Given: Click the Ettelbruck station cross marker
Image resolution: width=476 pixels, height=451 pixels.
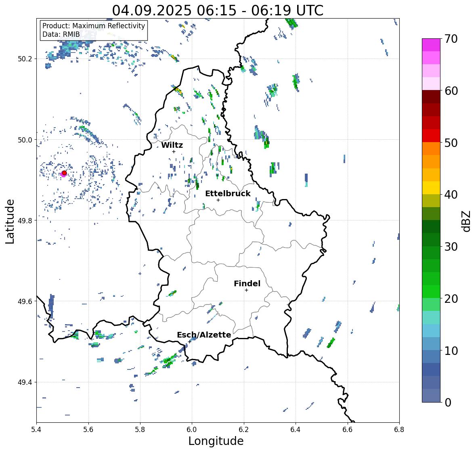Looking at the screenshot, I should point(218,200).
